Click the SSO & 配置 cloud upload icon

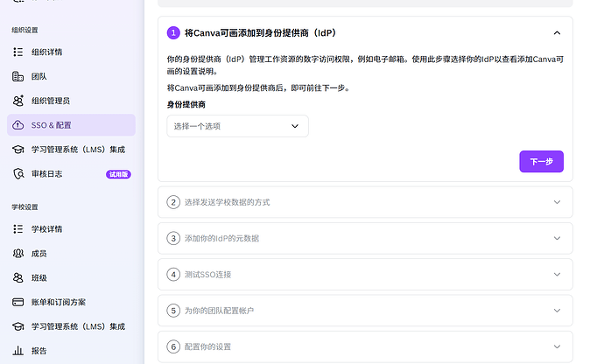18,125
